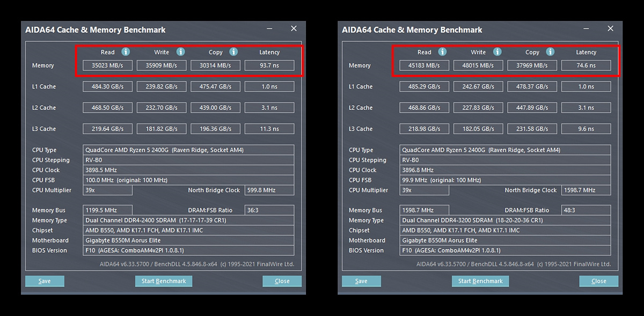Select memory copy value 37969 MB/s
The width and height of the screenshot is (644, 316).
point(532,65)
